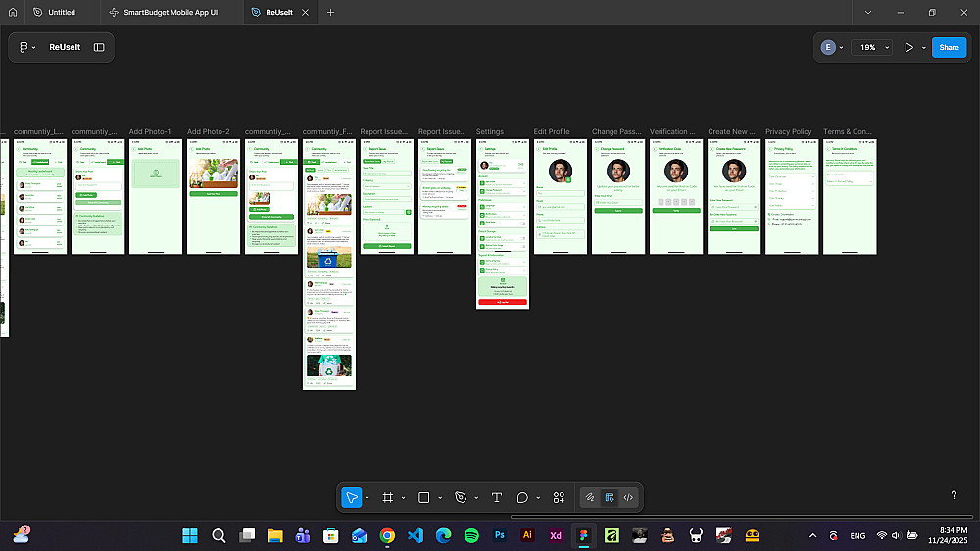Select the Move tool

point(352,498)
